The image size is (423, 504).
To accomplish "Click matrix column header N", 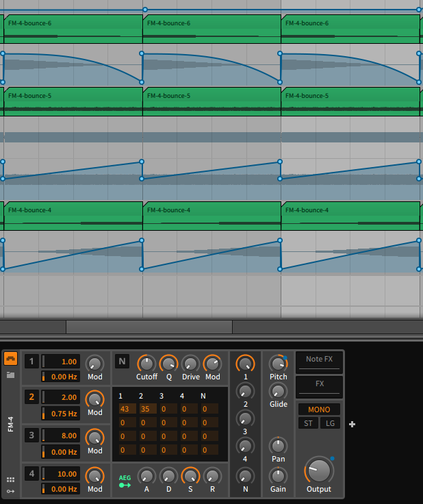I will [203, 396].
